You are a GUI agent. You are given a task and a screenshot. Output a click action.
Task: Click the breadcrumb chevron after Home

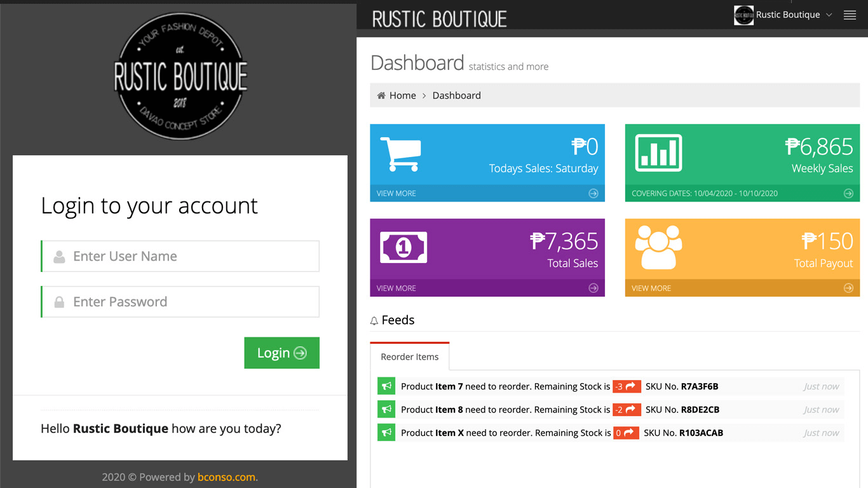[x=424, y=96]
